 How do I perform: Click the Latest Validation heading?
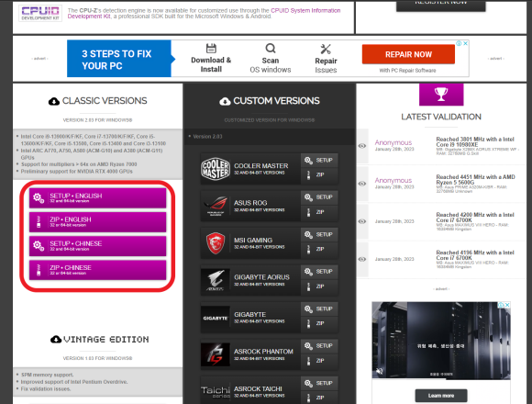pyautogui.click(x=441, y=117)
